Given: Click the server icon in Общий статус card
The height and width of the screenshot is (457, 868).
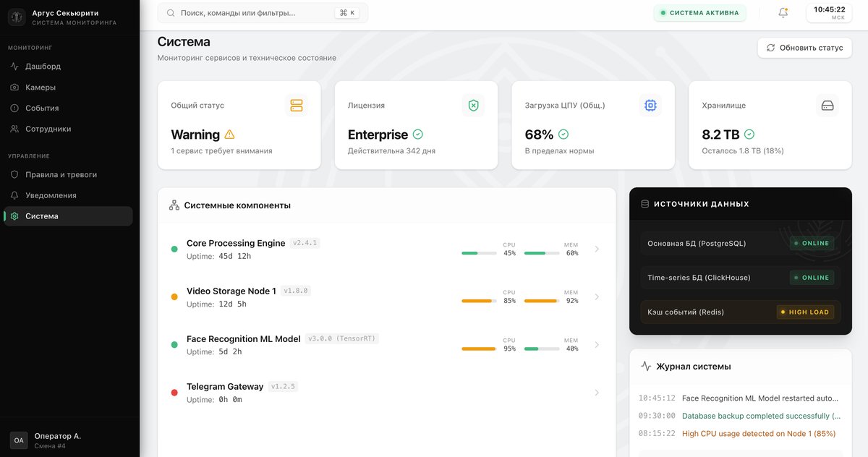Looking at the screenshot, I should 296,106.
